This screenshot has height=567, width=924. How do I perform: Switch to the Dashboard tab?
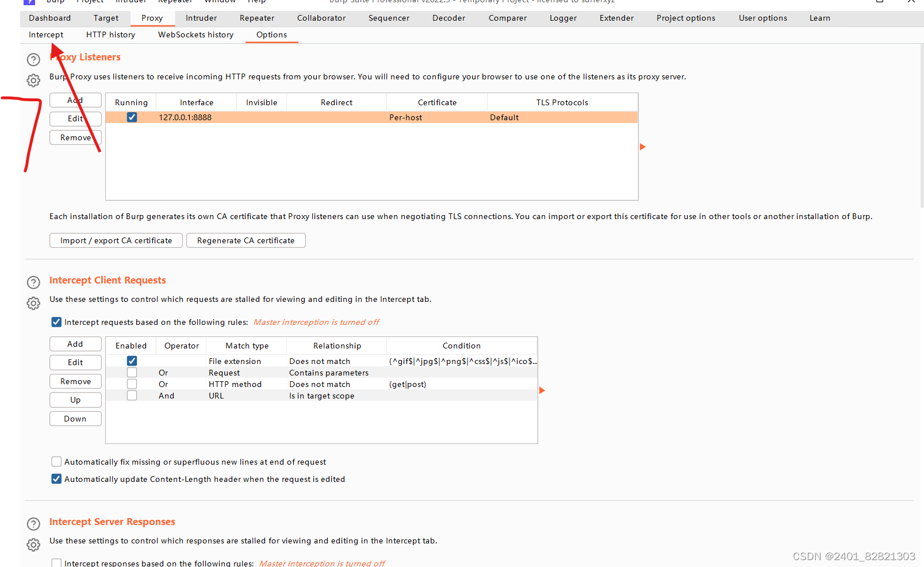pos(50,18)
